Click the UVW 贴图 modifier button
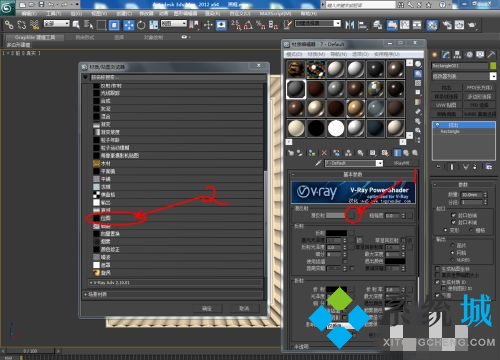Viewport: 500px width, 360px height. coord(446,105)
